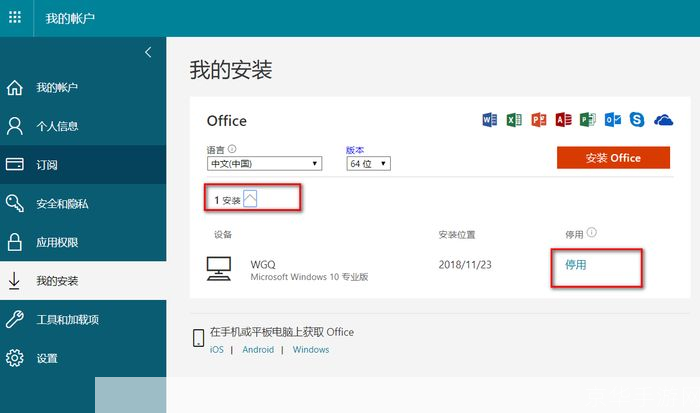This screenshot has height=413, width=700.
Task: Click the 版本 label link
Action: (x=355, y=150)
